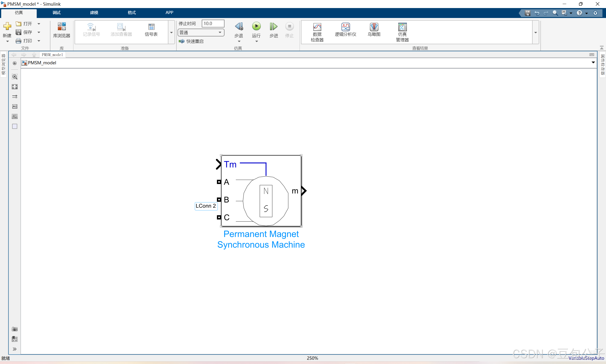Switch to the Debug (调试) tab

click(56, 13)
